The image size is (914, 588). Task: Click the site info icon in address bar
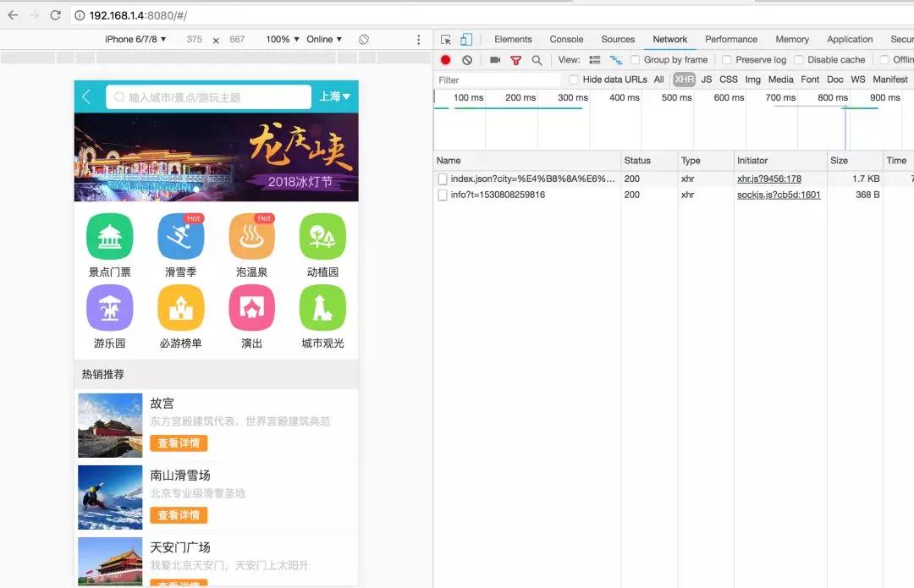80,16
